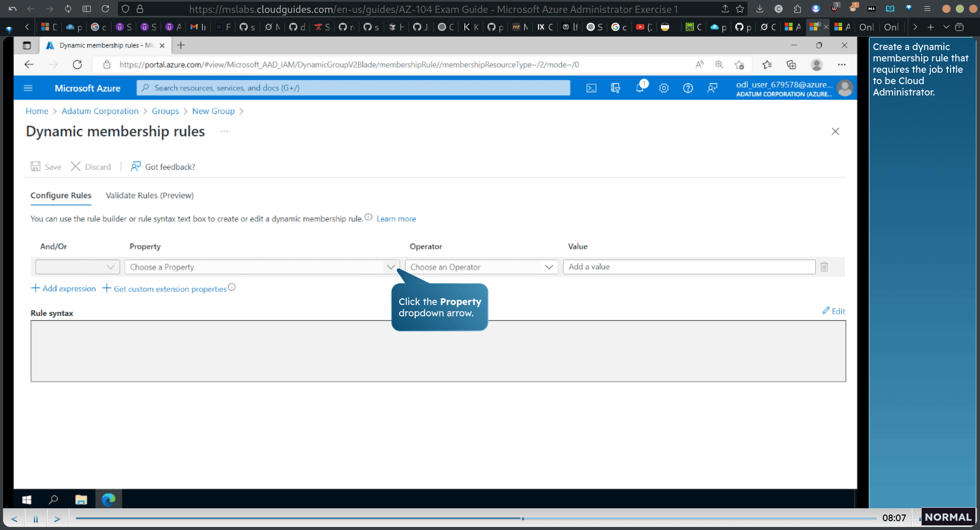Open Azure feedback icon in header
Viewport: 980px width, 530px height.
[712, 88]
